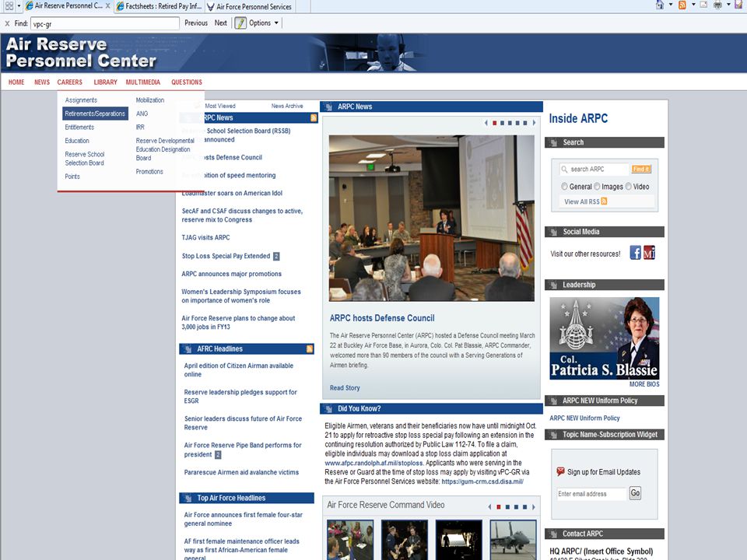Click the Read Mail toolbar icon

point(703,5)
